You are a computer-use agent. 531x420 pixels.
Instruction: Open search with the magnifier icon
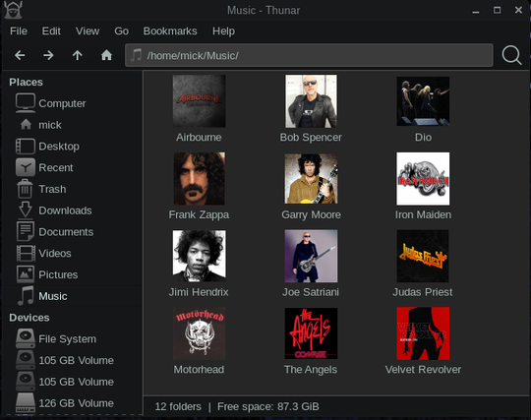[511, 55]
